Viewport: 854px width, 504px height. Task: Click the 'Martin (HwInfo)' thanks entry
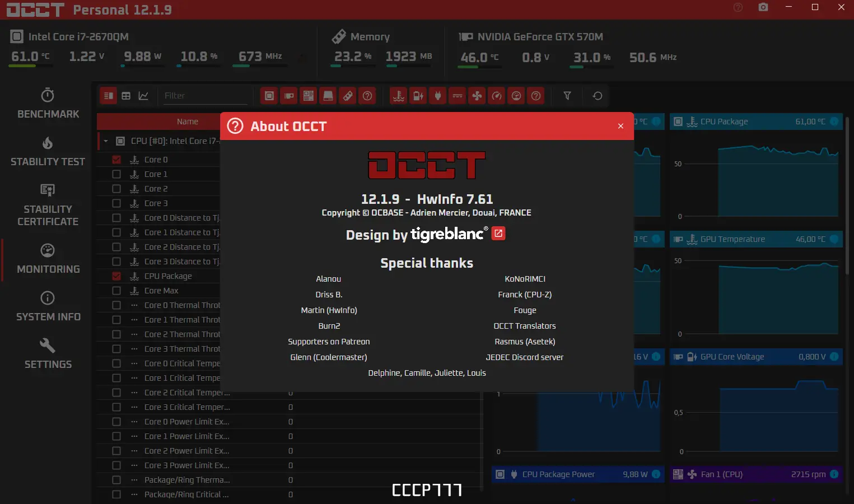pyautogui.click(x=329, y=310)
